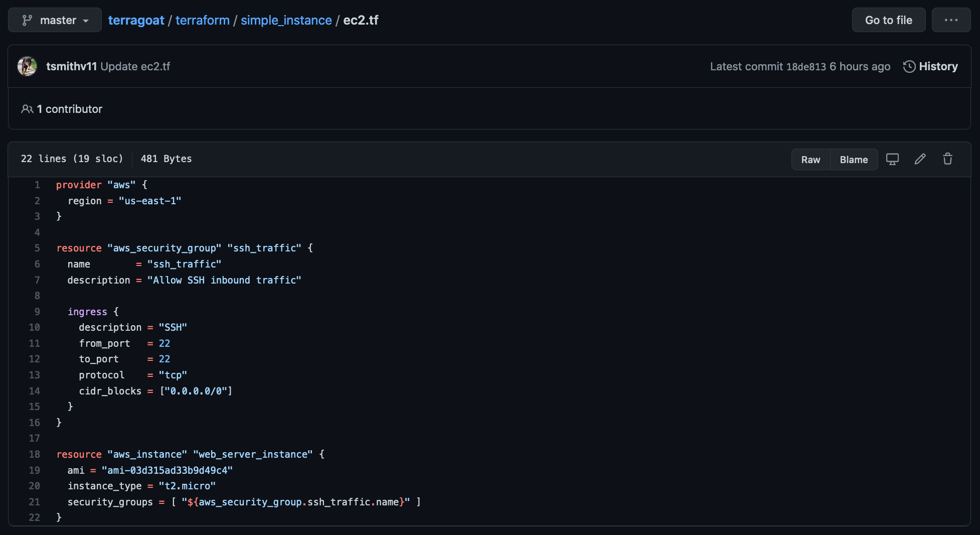This screenshot has height=535, width=980.
Task: Click the 481 Bytes file size text
Action: [x=166, y=159]
